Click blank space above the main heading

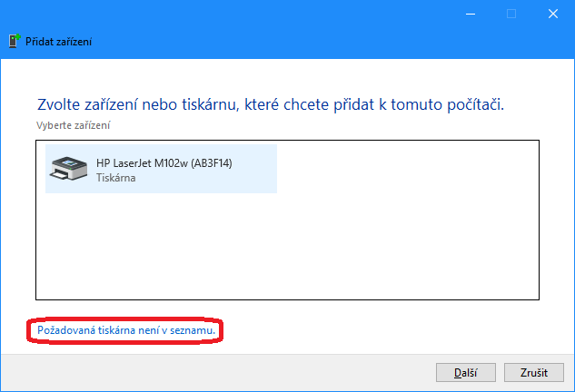(x=287, y=76)
